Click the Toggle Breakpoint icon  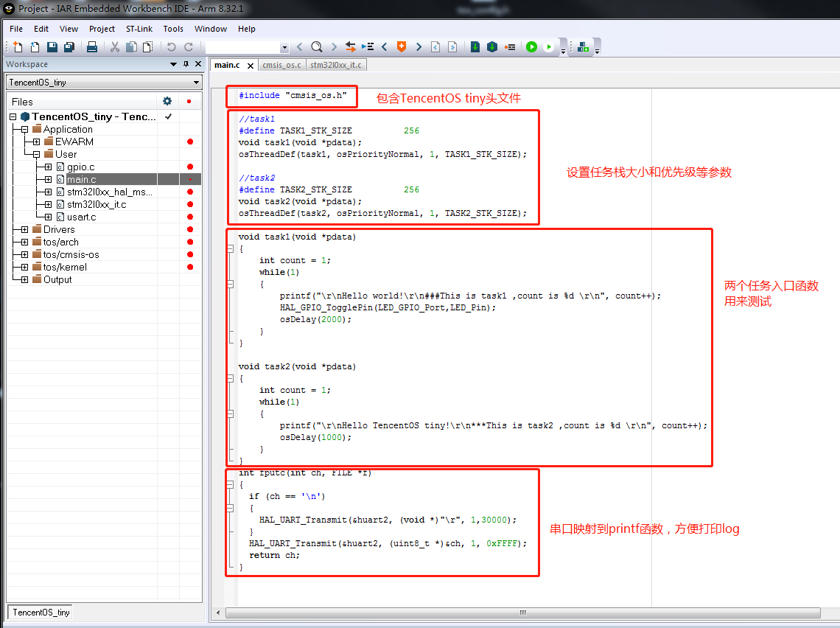pos(510,47)
